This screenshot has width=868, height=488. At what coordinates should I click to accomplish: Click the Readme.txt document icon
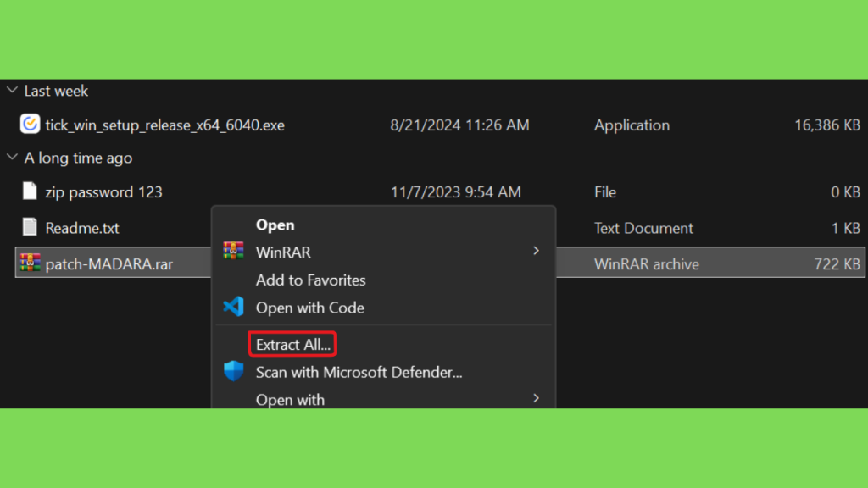pyautogui.click(x=30, y=227)
